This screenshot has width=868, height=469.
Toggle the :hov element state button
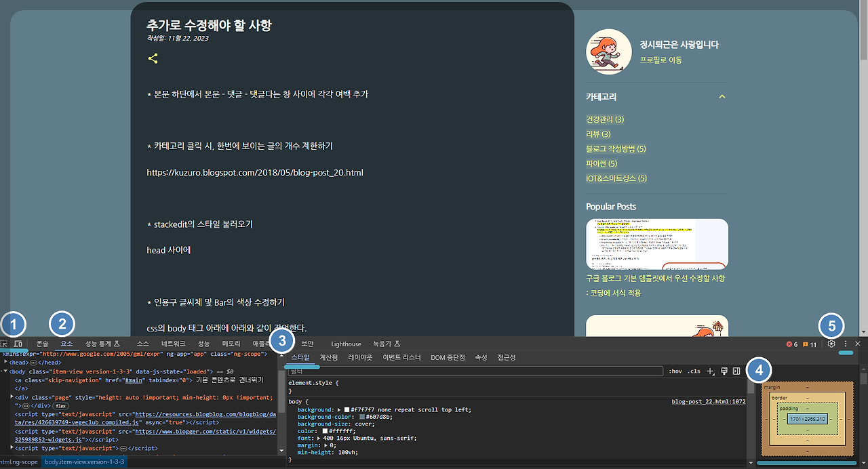(x=675, y=371)
